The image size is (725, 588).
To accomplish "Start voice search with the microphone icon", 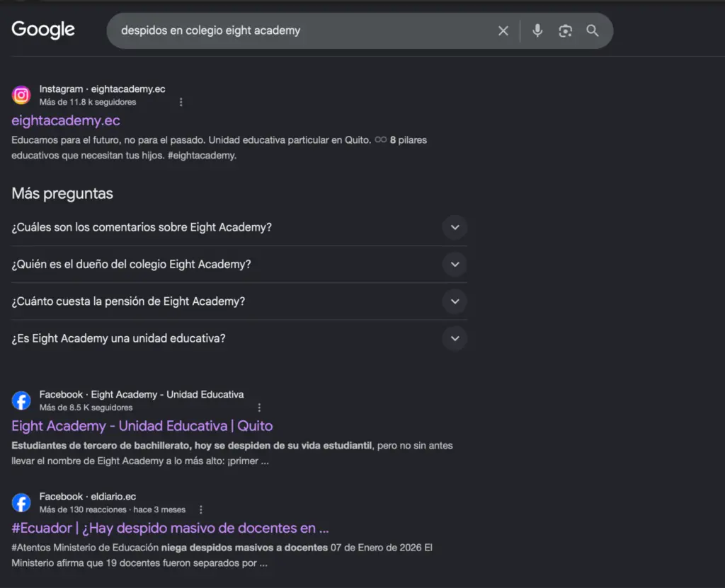I will pyautogui.click(x=537, y=30).
